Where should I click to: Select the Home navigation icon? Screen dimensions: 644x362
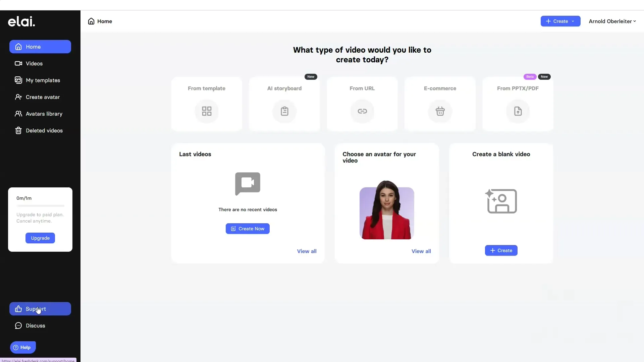coord(18,46)
